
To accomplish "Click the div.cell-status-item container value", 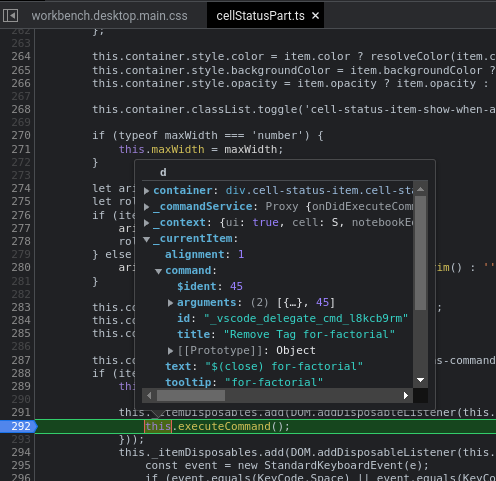I will pos(319,191).
